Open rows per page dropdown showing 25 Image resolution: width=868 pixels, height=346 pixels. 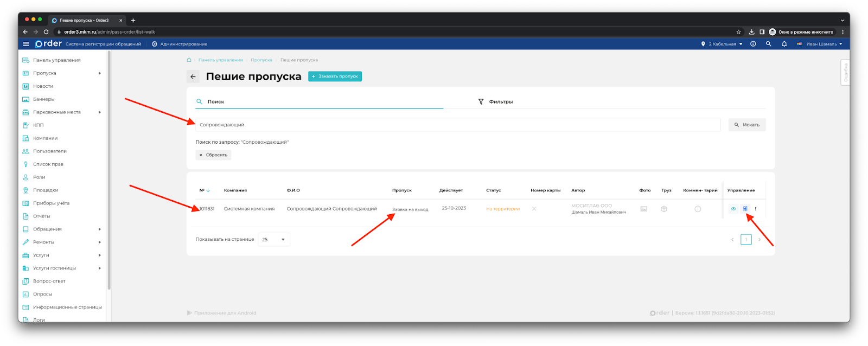coord(274,239)
